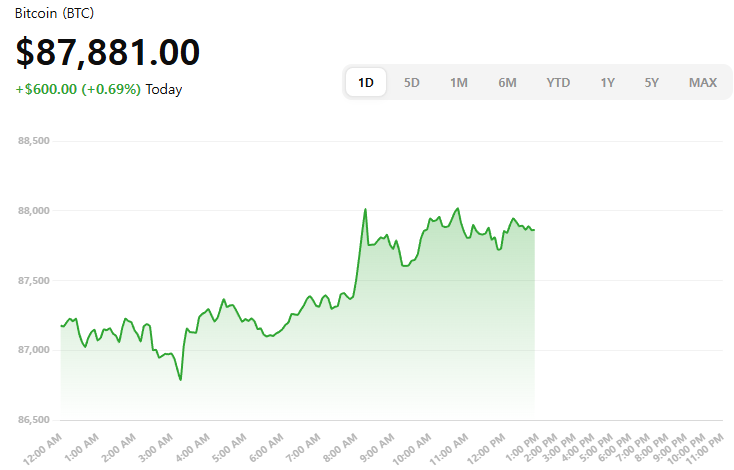
Task: Click the 12:00 AM x-axis label
Action: (43, 449)
